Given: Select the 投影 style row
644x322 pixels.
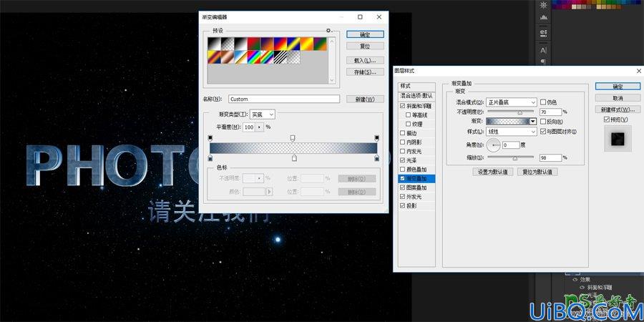Looking at the screenshot, I should click(x=416, y=206).
